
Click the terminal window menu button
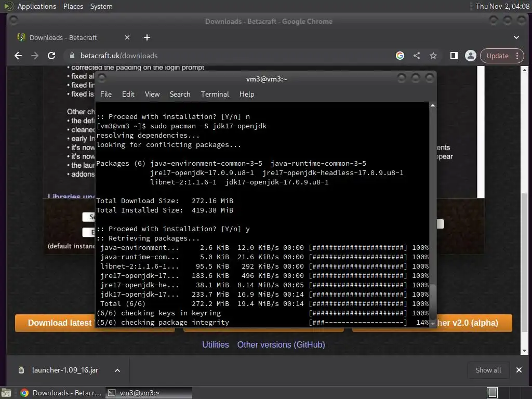[101, 78]
